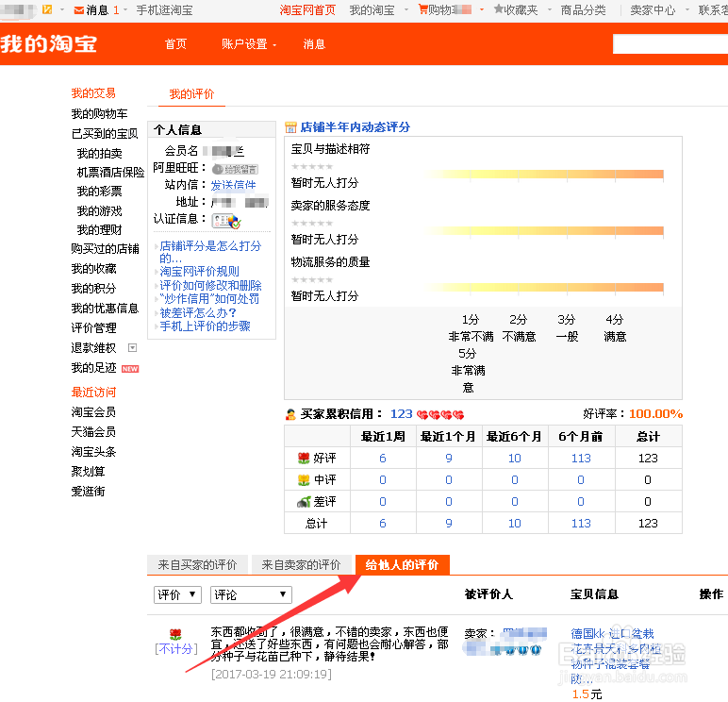This screenshot has height=702, width=728.
Task: Open 机票酒店保险 in sidebar
Action: tap(110, 173)
